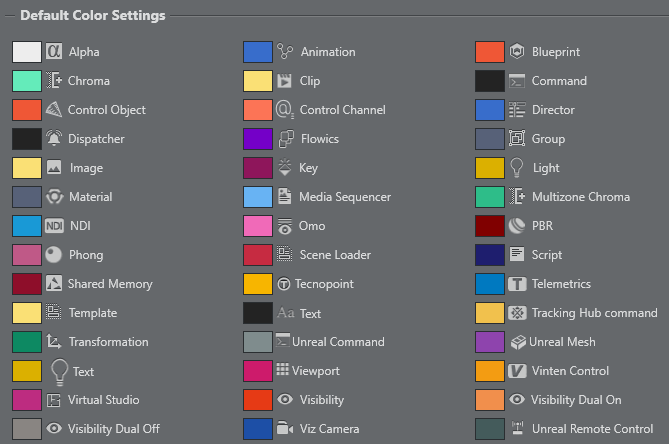669x444 pixels.
Task: Click the Animation plugin icon
Action: [x=285, y=52]
